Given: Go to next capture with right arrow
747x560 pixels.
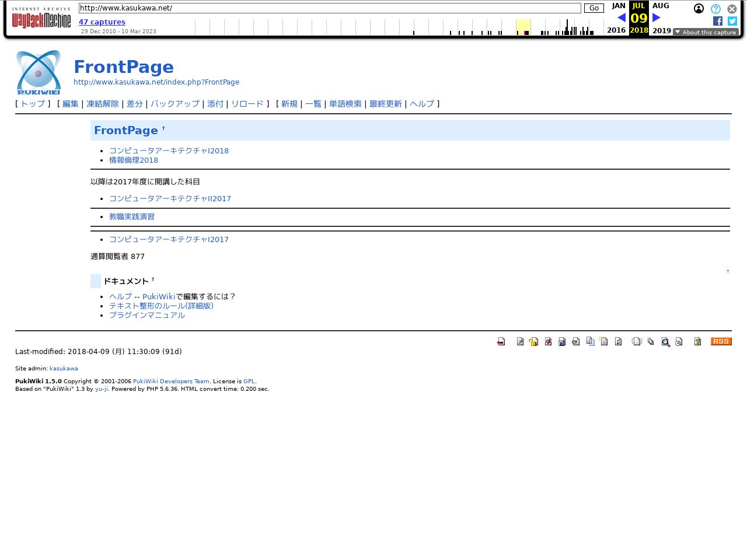Looking at the screenshot, I should click(657, 17).
